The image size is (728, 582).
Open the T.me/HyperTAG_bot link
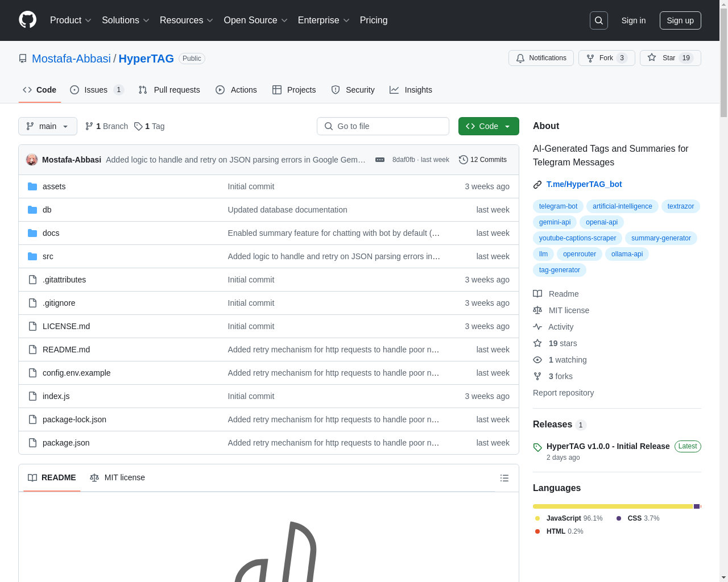[x=584, y=184]
